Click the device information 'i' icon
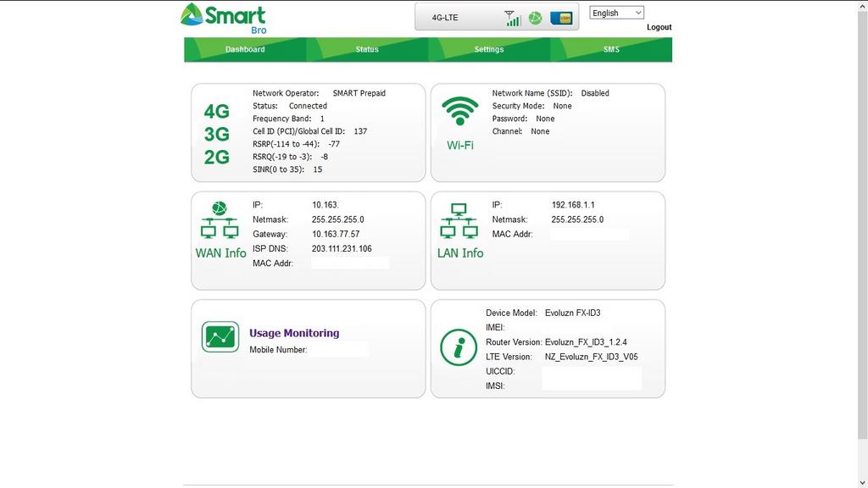868x488 pixels. 459,347
